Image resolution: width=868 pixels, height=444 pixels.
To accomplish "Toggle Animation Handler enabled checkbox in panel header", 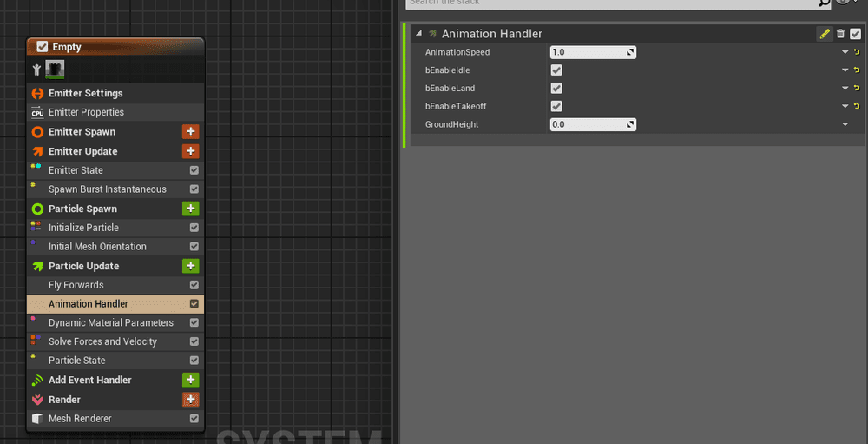I will tap(855, 35).
